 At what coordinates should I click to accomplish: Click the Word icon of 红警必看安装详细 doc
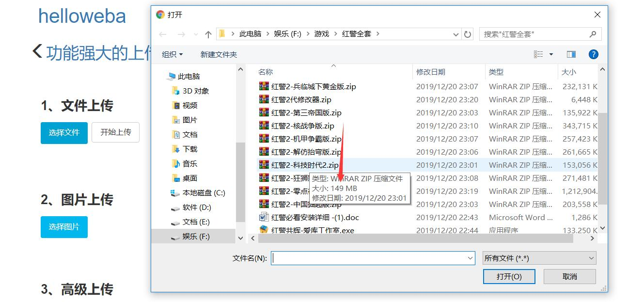264,217
